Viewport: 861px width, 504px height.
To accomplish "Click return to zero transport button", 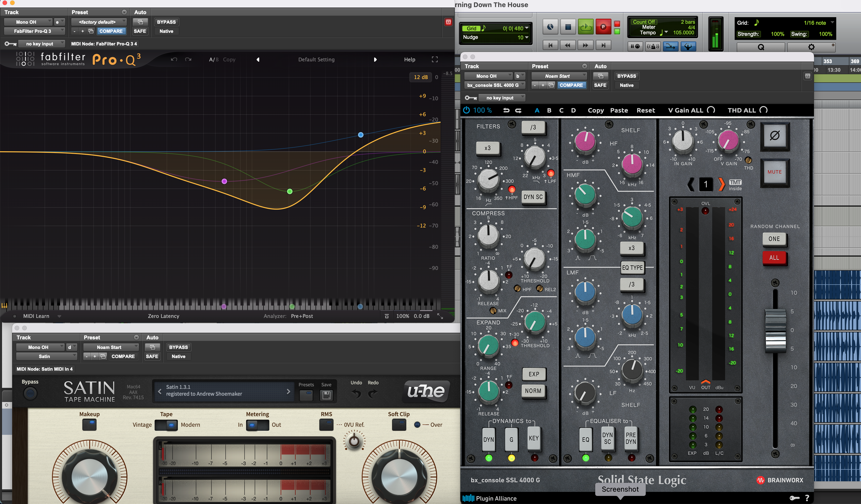I will coord(550,45).
